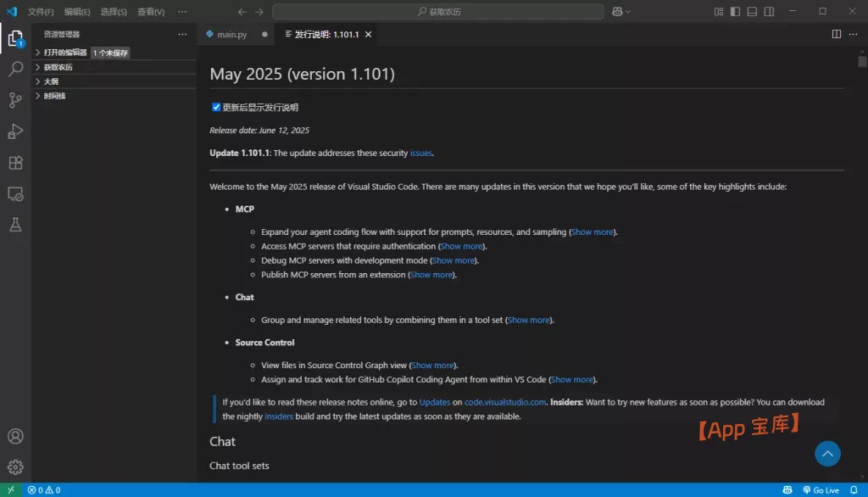Screen dimensions: 868x497
Task: Click the Accounts icon
Action: pyautogui.click(x=15, y=437)
